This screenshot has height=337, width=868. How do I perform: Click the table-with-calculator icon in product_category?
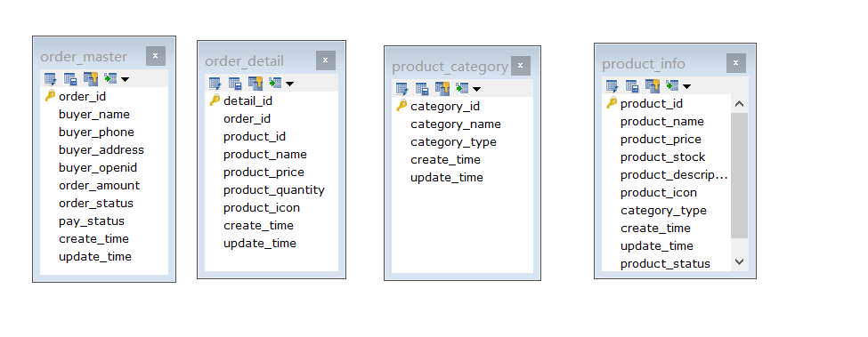pos(422,88)
